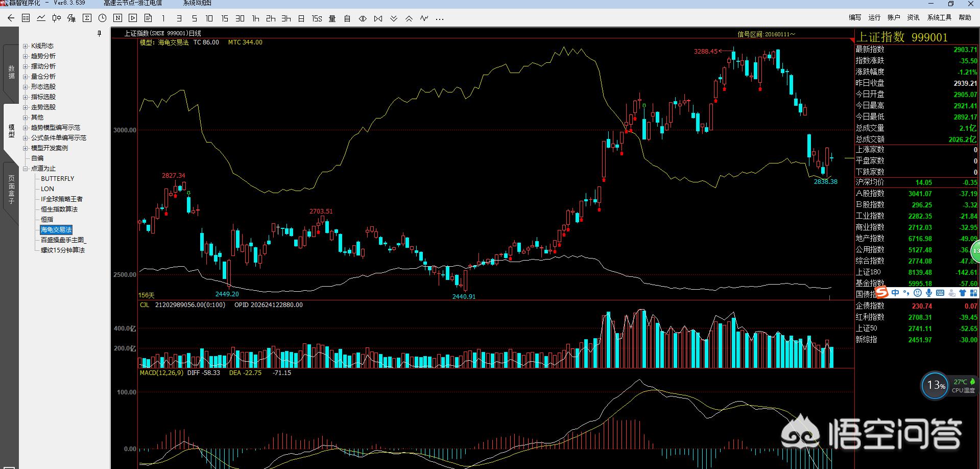
Task: Expand the 走势选股 tree node
Action: pyautogui.click(x=26, y=107)
